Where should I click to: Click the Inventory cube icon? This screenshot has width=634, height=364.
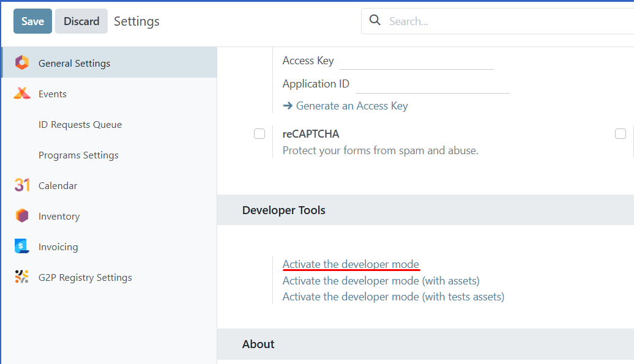[21, 215]
